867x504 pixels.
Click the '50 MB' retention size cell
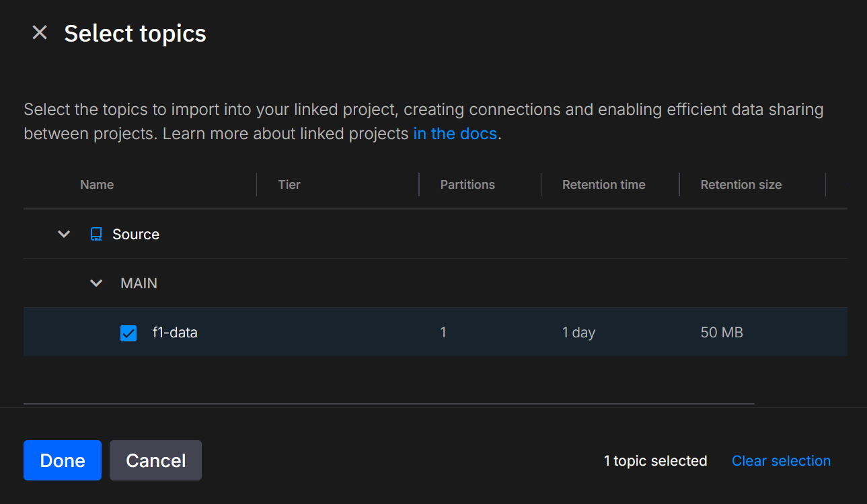(722, 333)
